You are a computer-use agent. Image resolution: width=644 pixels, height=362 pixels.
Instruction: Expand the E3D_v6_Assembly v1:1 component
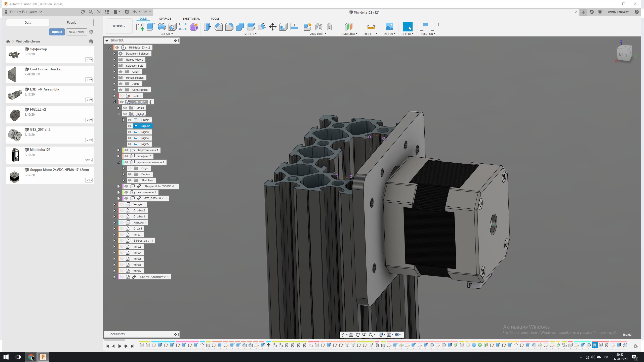click(x=114, y=277)
